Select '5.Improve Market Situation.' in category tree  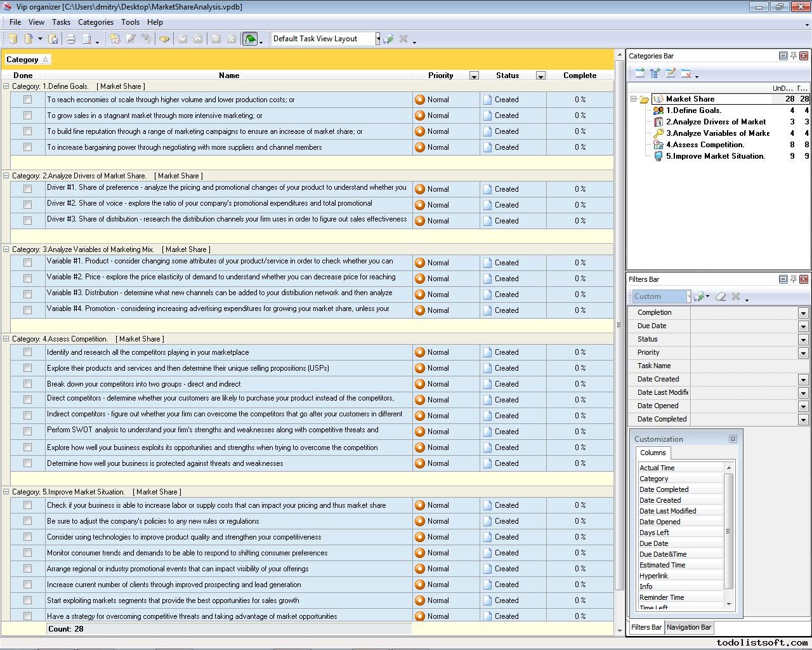click(x=715, y=156)
